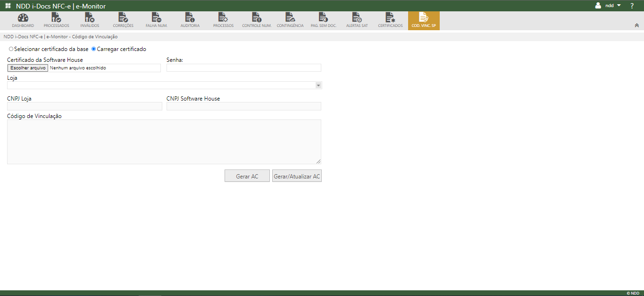Open the Contingência section
This screenshot has height=296, width=644.
(x=290, y=21)
